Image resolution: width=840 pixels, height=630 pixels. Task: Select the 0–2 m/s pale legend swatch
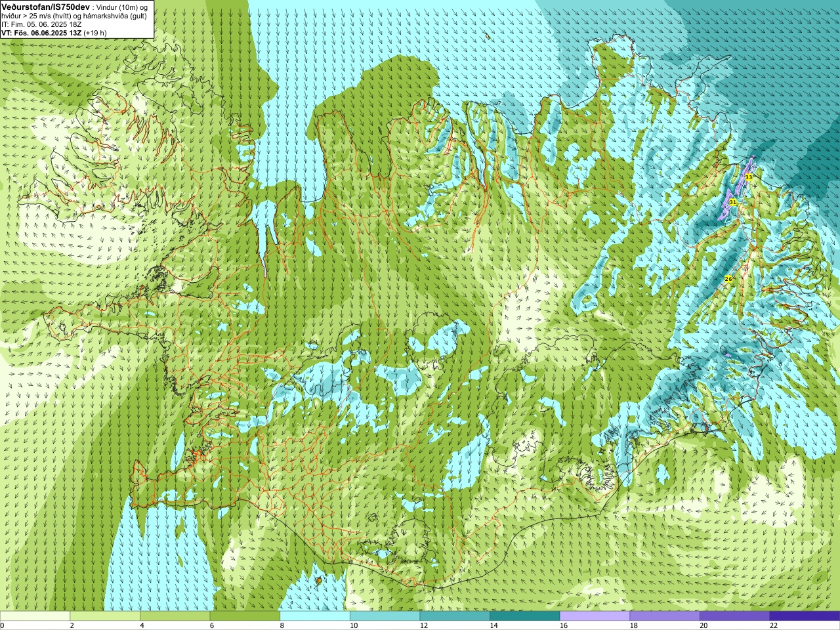click(x=35, y=616)
